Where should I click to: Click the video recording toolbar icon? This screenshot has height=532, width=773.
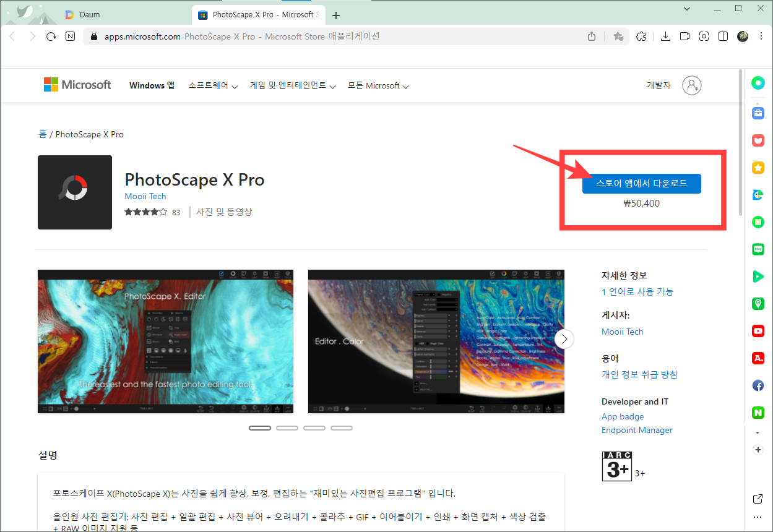click(x=684, y=36)
